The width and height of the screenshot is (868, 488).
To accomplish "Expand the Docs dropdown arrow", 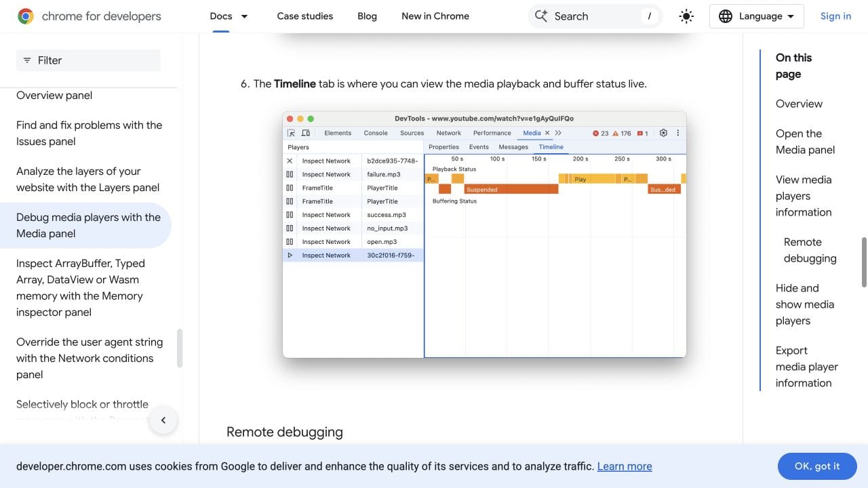I will point(245,16).
